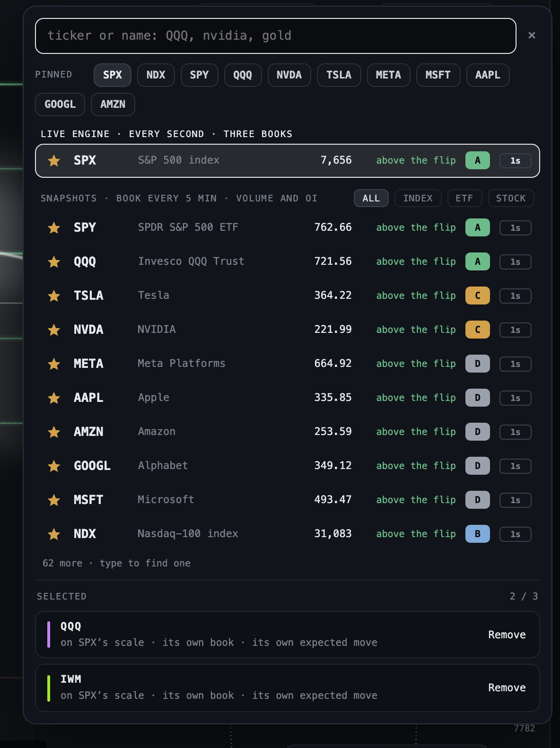Select the Microsoft row name

[x=166, y=500]
